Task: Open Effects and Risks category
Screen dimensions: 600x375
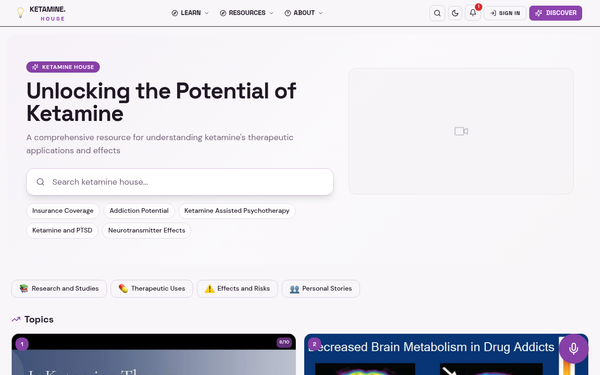Action: (x=237, y=289)
